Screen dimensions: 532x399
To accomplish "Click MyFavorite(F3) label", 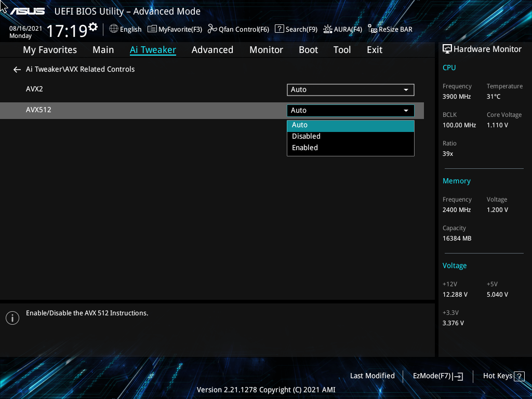I will coord(180,30).
